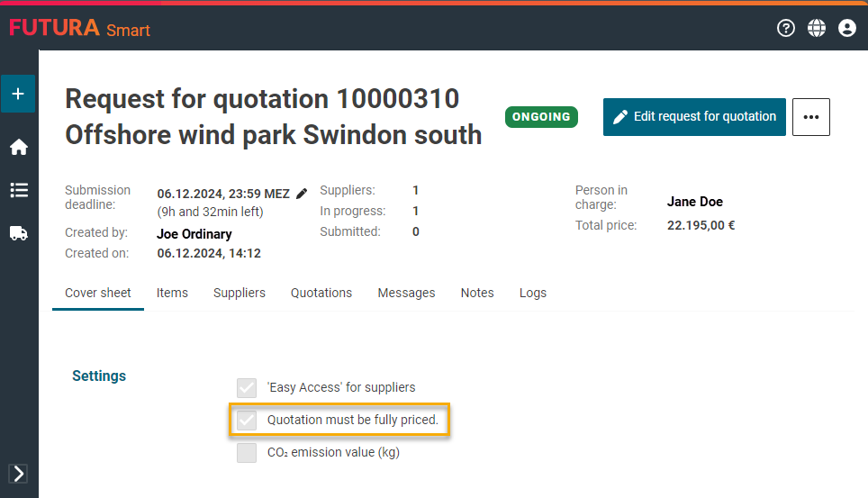The image size is (868, 498).
Task: Click the pencil icon beside submission deadline
Action: (302, 194)
